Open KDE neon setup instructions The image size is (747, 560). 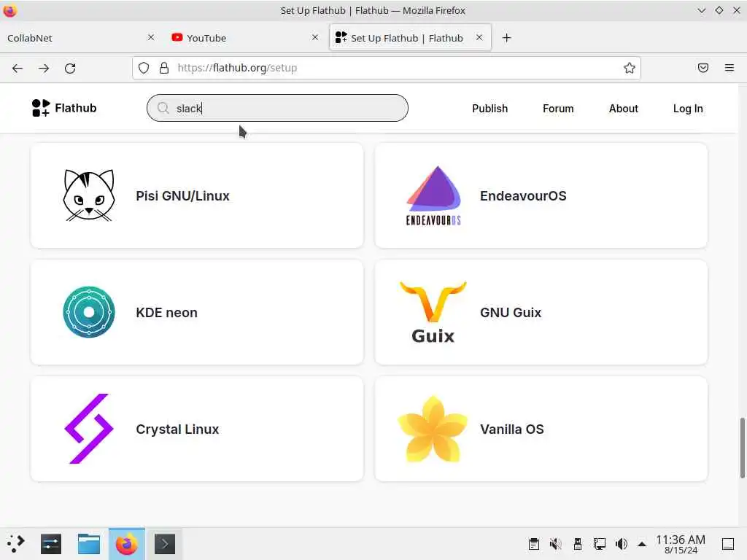(x=197, y=312)
